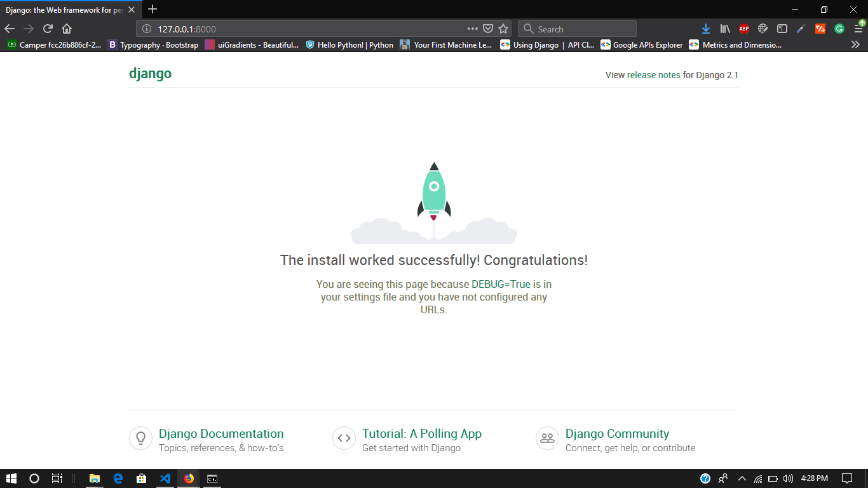Open Hello Python! bookmark
Image resolution: width=868 pixels, height=488 pixels.
coord(349,44)
